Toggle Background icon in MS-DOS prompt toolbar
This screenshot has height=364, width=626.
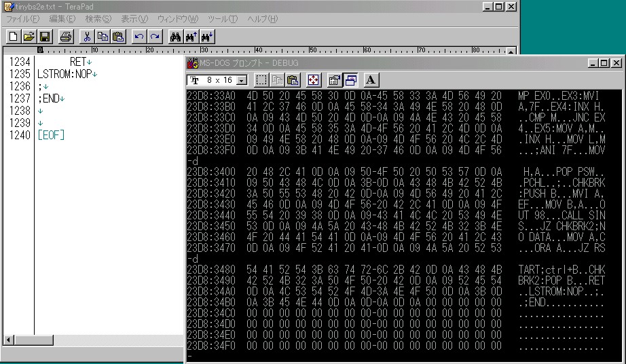[x=350, y=80]
